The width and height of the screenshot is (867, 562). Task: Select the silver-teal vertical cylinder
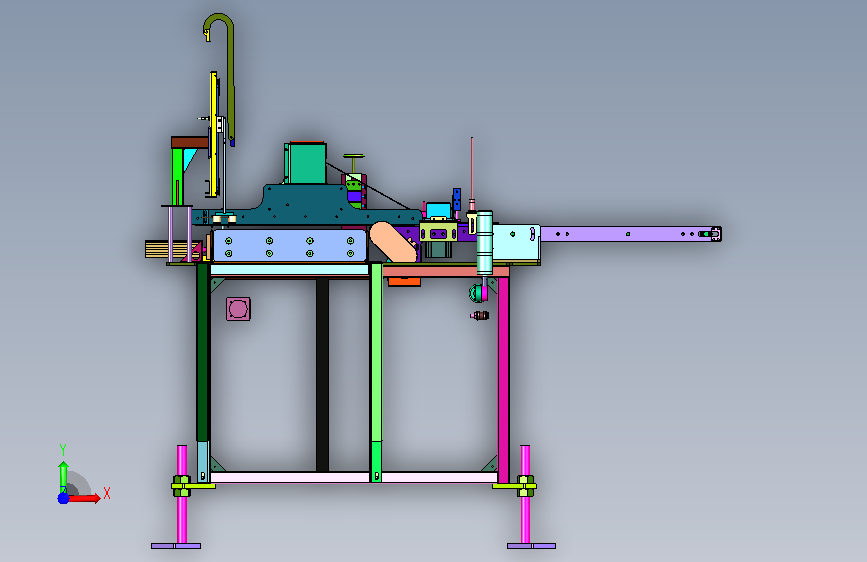tap(484, 242)
